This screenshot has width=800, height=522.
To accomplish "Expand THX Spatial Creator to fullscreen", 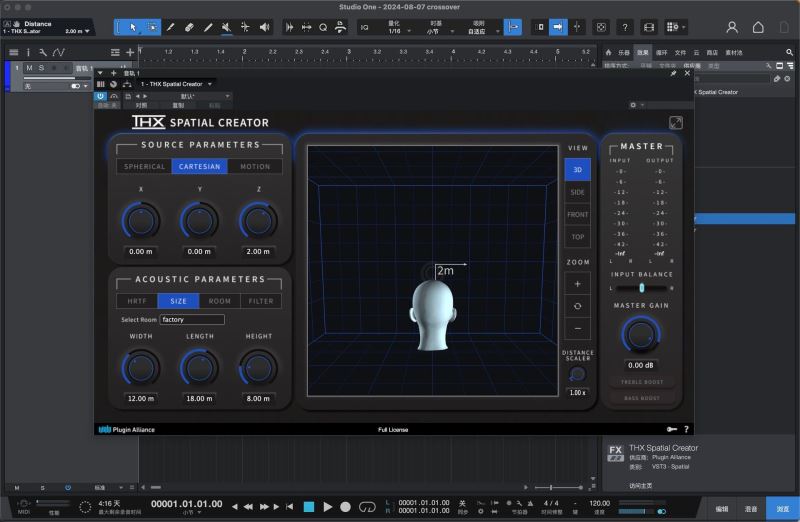I will (676, 122).
